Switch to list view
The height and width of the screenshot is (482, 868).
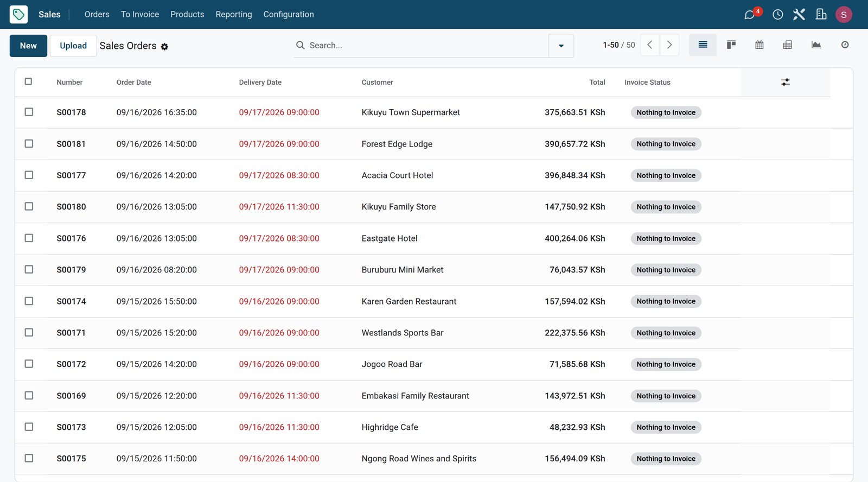[703, 45]
